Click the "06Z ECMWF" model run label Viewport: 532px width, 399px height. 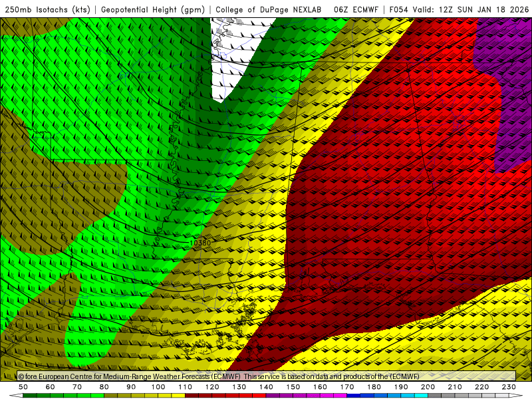(x=356, y=10)
